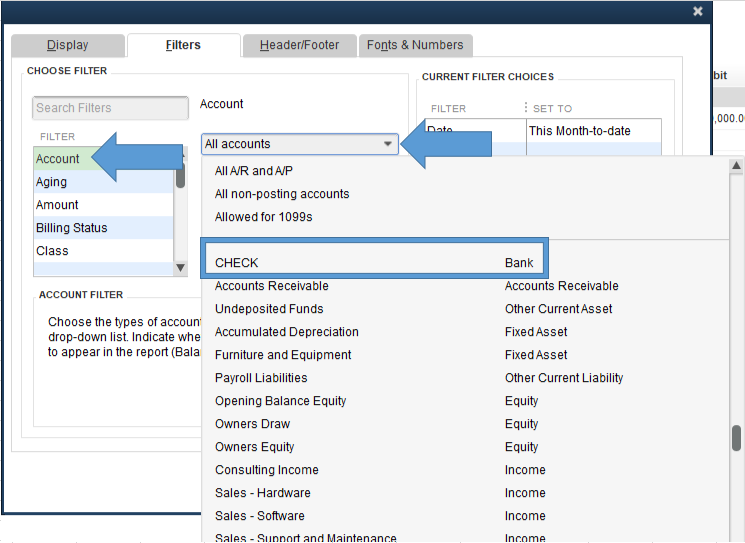Open the Fonts & Numbers tab
Screen dimensions: 745x543
tap(415, 45)
